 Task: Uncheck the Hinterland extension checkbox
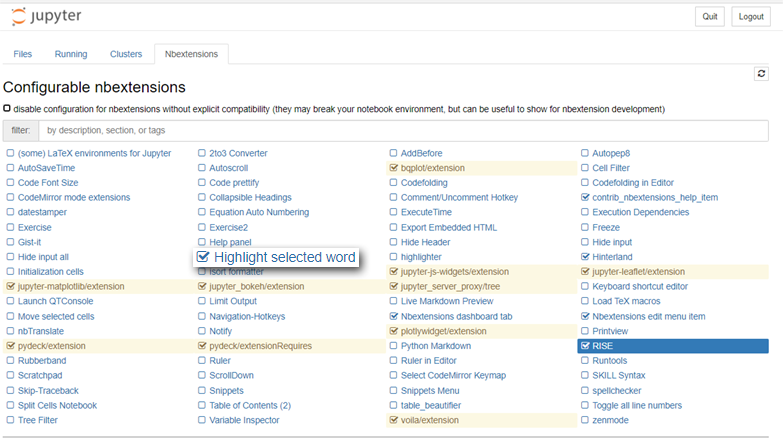[x=585, y=257]
